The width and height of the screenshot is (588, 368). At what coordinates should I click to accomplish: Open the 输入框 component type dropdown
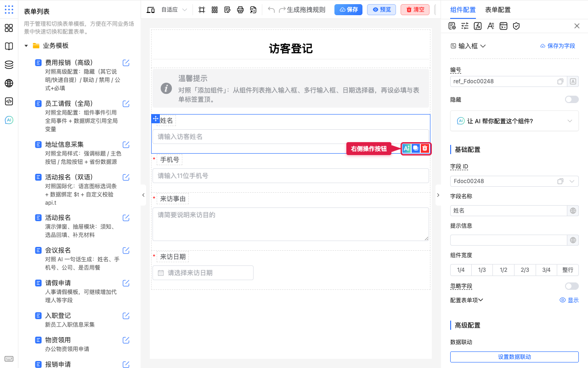point(468,46)
